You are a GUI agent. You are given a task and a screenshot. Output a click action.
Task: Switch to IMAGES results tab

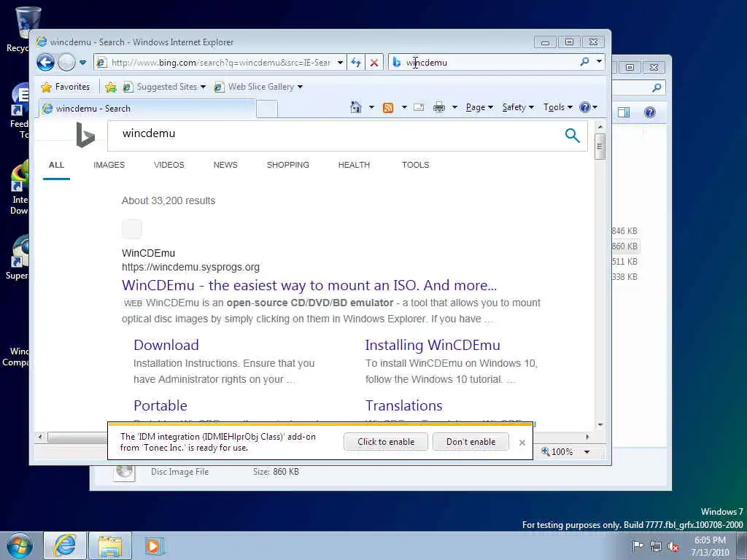tap(109, 165)
